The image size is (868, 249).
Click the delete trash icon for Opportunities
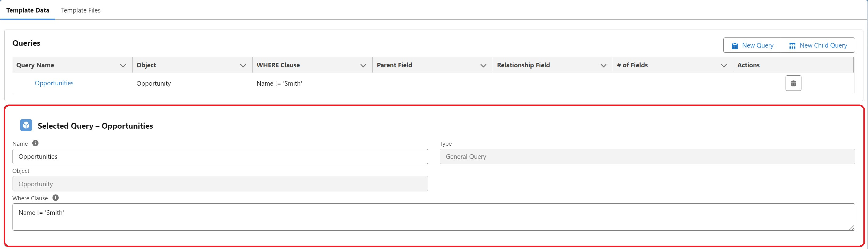coord(793,83)
